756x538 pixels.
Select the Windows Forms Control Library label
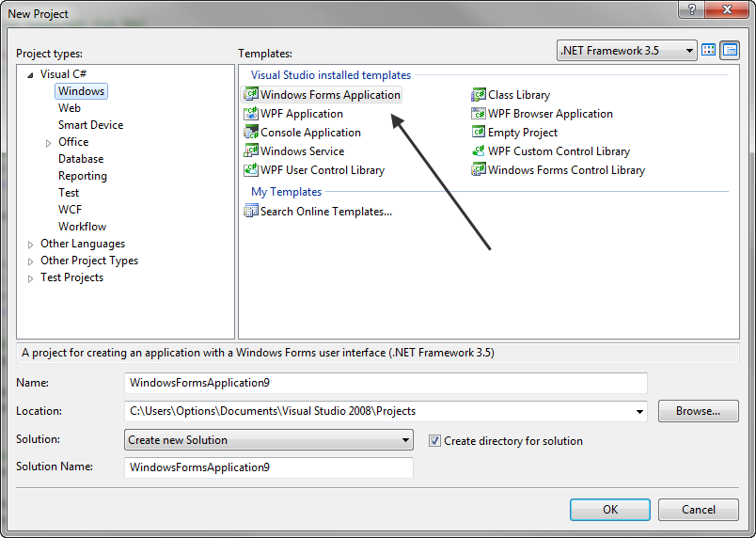566,169
